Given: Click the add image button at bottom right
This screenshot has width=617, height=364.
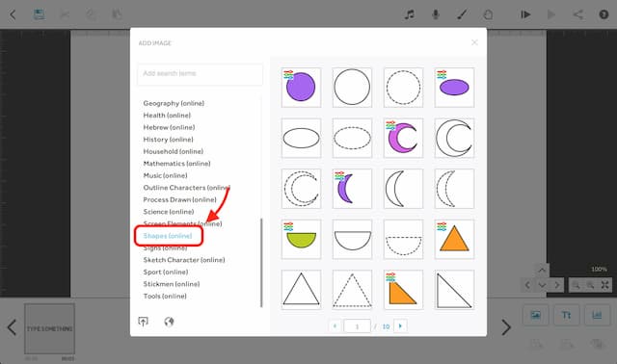Looking at the screenshot, I should pyautogui.click(x=536, y=315).
